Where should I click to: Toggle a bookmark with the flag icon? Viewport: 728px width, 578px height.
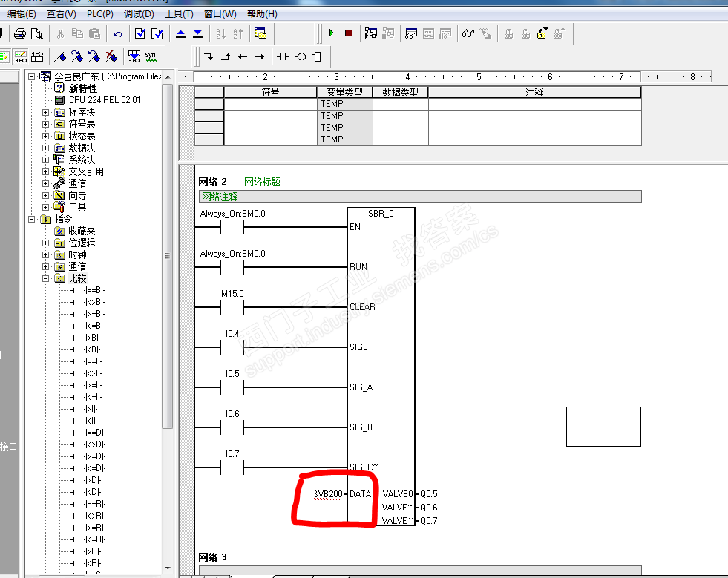[60, 56]
